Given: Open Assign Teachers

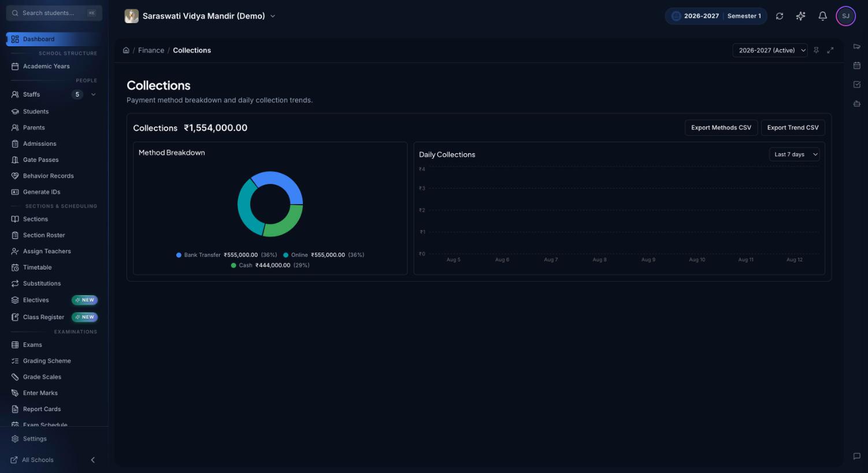Looking at the screenshot, I should (54, 252).
